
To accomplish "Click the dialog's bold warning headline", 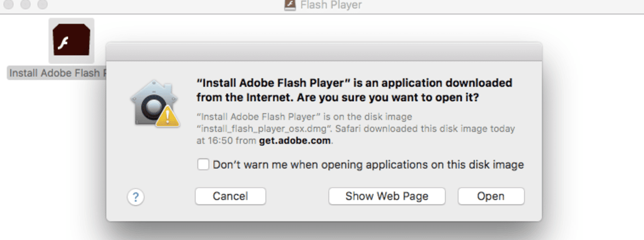I will pos(354,91).
